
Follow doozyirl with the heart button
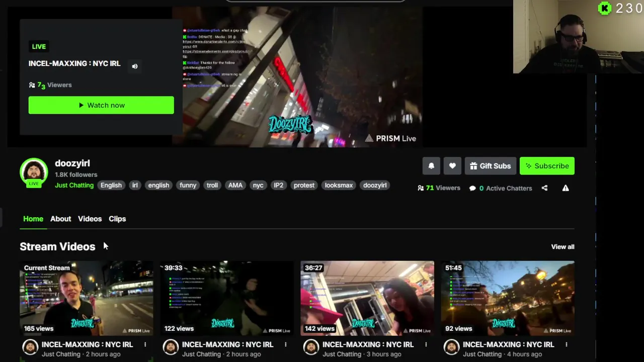[452, 166]
